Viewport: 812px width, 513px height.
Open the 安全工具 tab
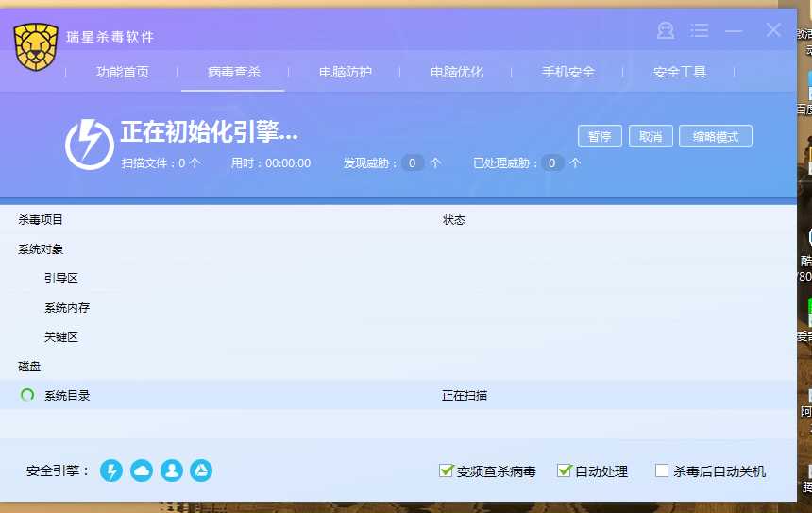[680, 72]
